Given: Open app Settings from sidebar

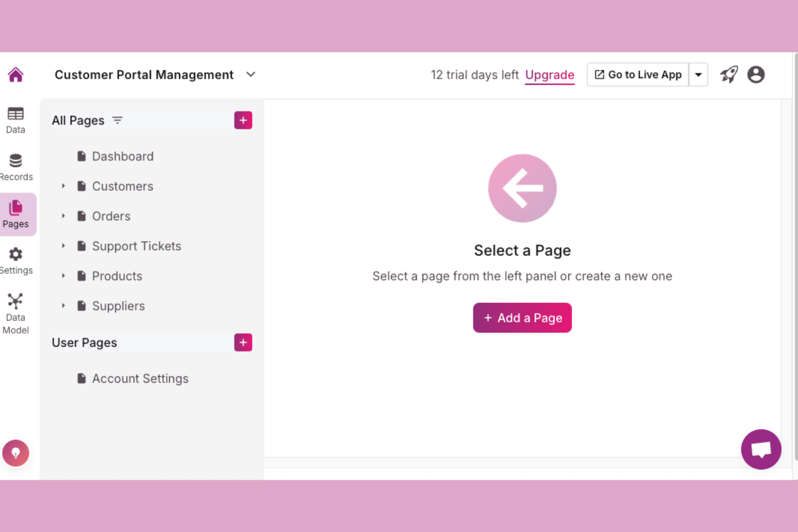Looking at the screenshot, I should coord(16,260).
